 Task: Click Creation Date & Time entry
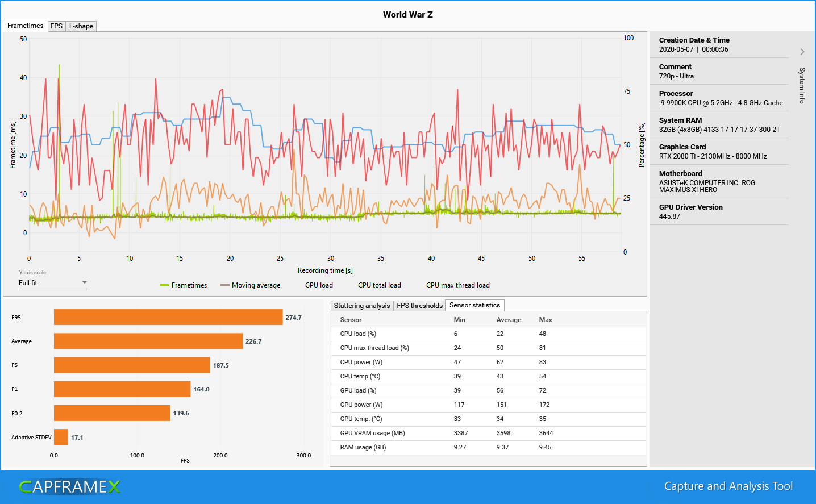[719, 44]
